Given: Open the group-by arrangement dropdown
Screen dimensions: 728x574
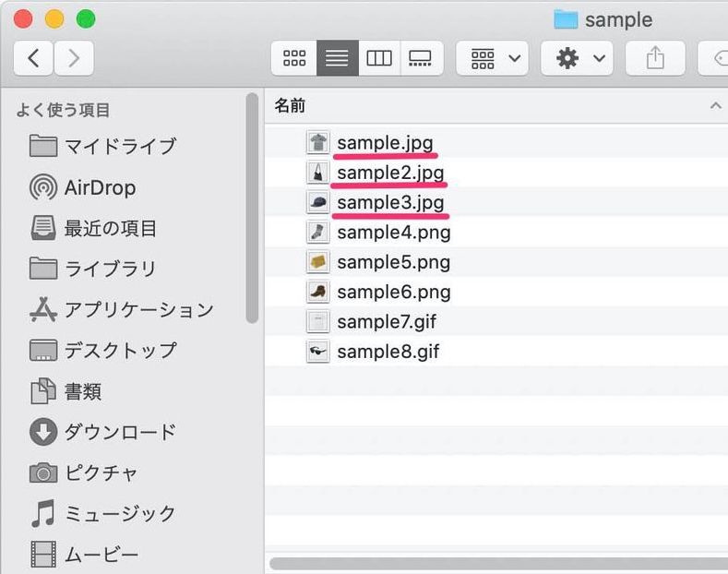Looking at the screenshot, I should pyautogui.click(x=492, y=58).
